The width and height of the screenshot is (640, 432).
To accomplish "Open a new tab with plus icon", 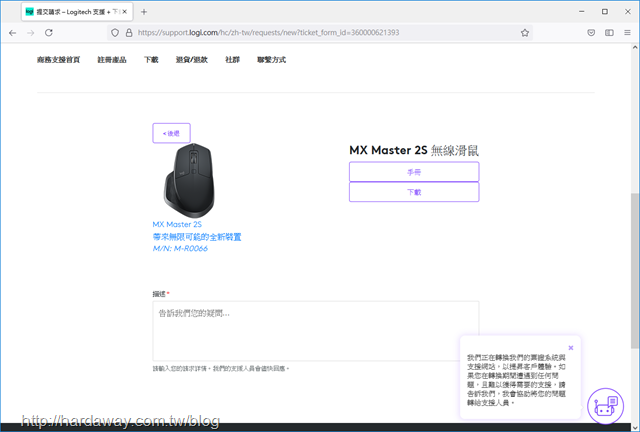I will tap(144, 12).
